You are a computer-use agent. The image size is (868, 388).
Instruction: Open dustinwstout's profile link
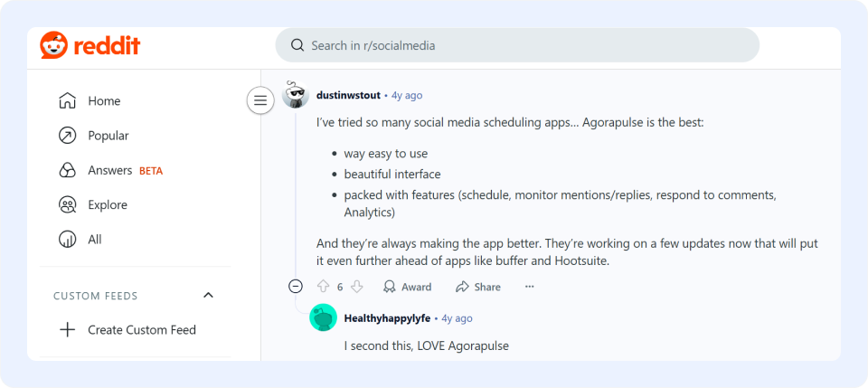tap(348, 95)
